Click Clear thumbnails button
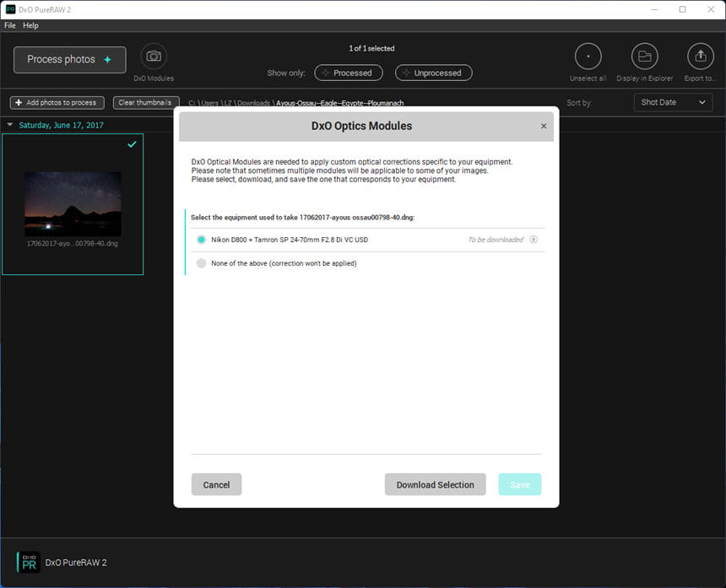Image resolution: width=726 pixels, height=588 pixels. 145,103
